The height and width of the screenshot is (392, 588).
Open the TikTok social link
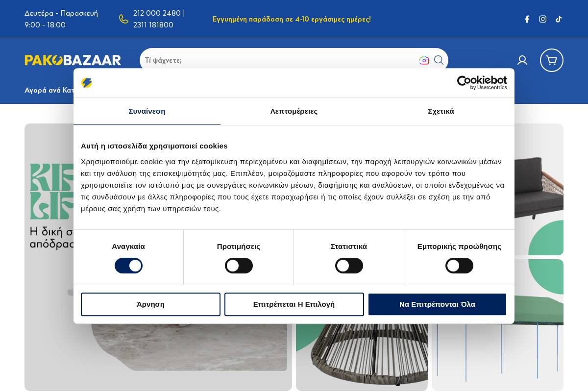tap(559, 19)
